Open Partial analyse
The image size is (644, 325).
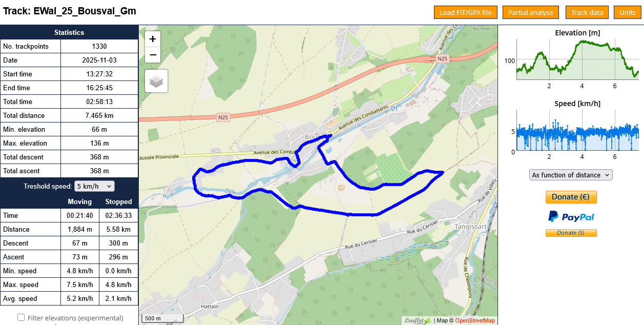point(530,12)
